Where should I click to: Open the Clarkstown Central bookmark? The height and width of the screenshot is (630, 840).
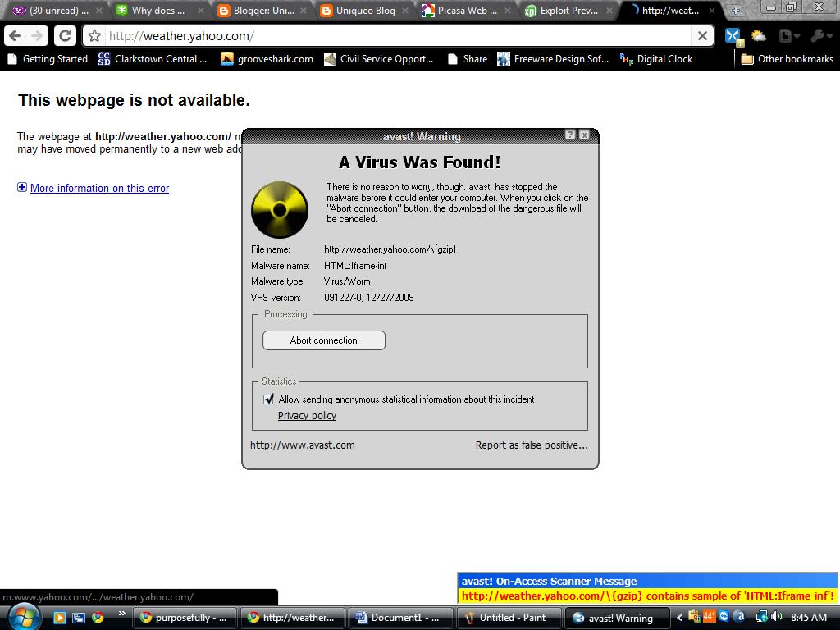point(153,59)
